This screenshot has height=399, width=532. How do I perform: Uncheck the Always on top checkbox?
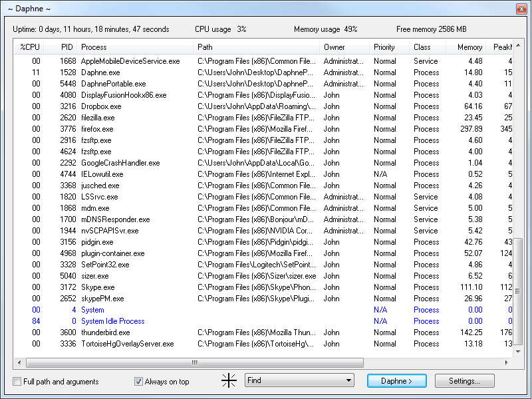tap(138, 382)
